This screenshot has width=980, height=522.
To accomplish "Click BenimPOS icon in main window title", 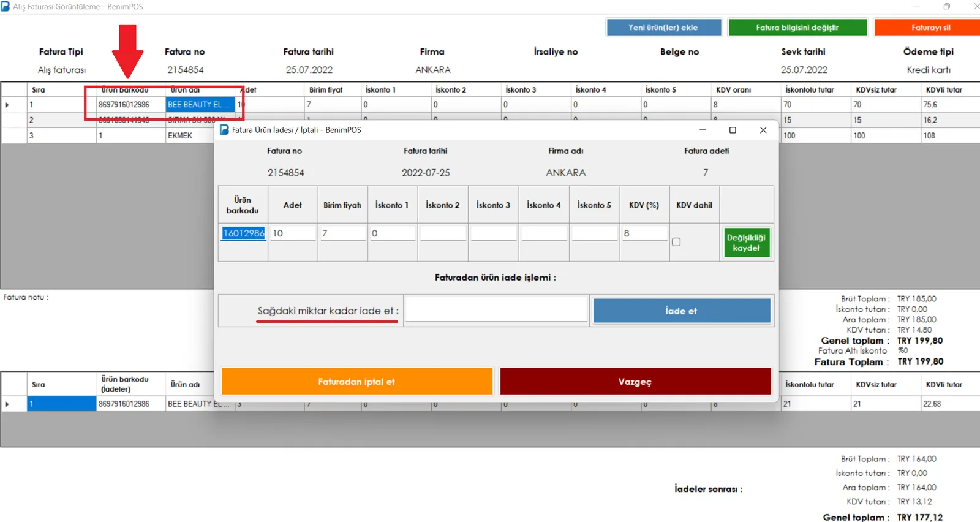I will [x=6, y=6].
